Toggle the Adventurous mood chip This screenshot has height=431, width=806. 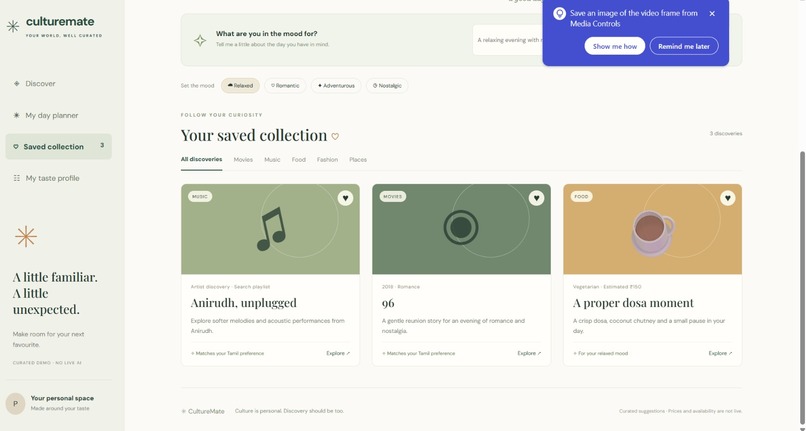pos(336,85)
